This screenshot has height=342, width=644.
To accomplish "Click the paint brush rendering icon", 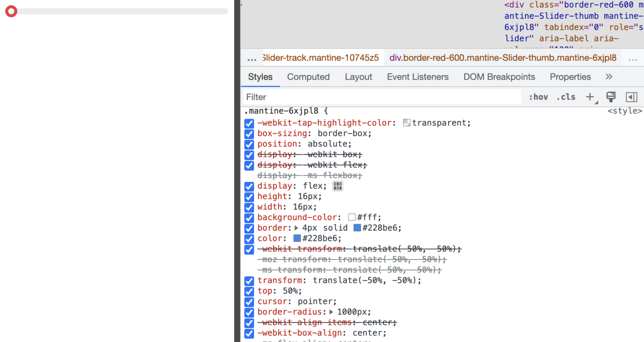I will tap(610, 97).
